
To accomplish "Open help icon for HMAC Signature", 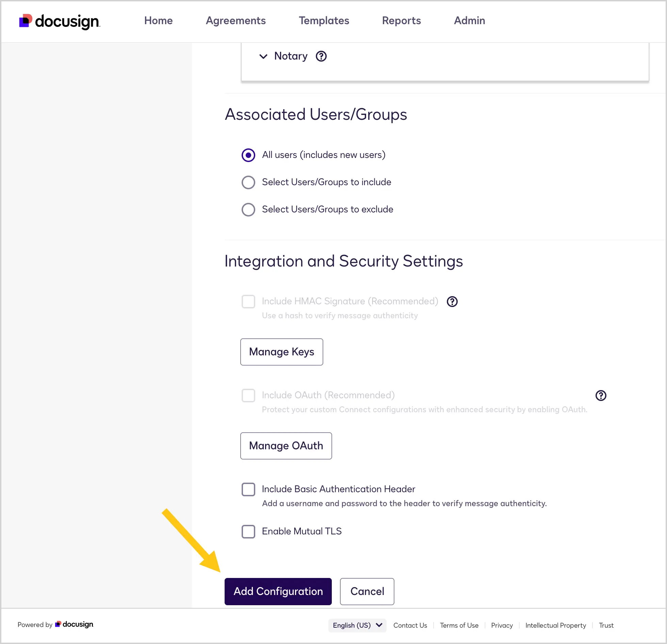I will tap(452, 302).
